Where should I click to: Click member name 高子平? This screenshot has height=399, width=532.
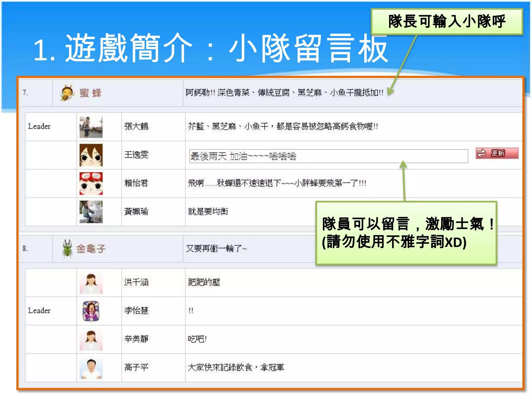coord(136,367)
